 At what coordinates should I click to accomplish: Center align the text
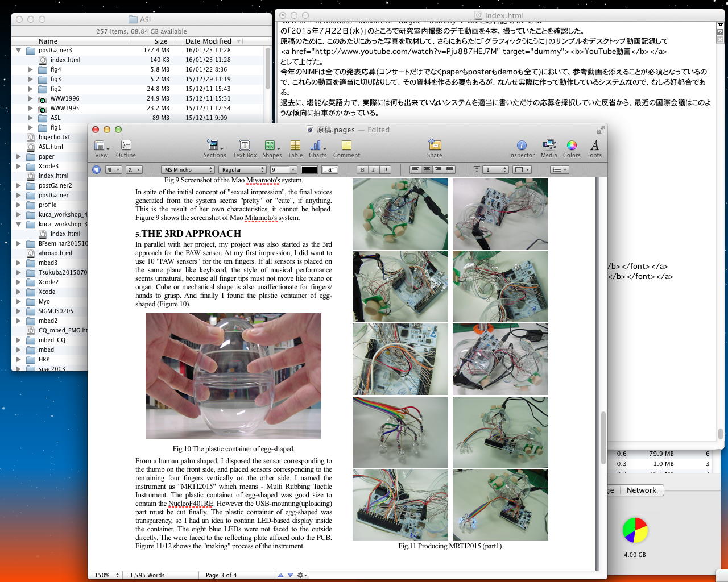[x=427, y=169]
